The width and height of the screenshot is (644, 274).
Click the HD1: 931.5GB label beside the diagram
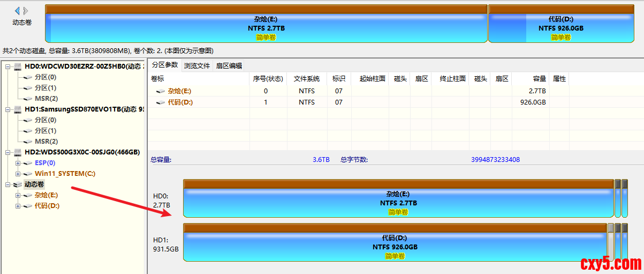166,245
